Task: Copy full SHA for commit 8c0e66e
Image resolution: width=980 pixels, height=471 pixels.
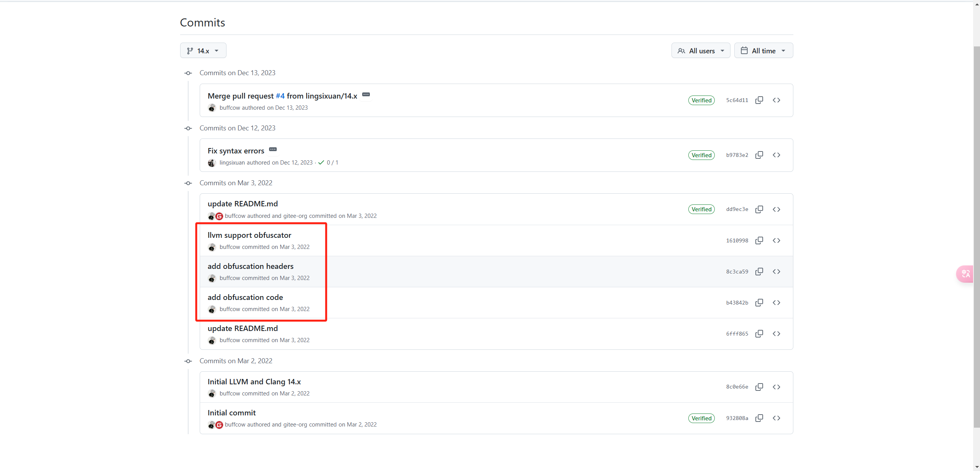Action: pos(759,387)
